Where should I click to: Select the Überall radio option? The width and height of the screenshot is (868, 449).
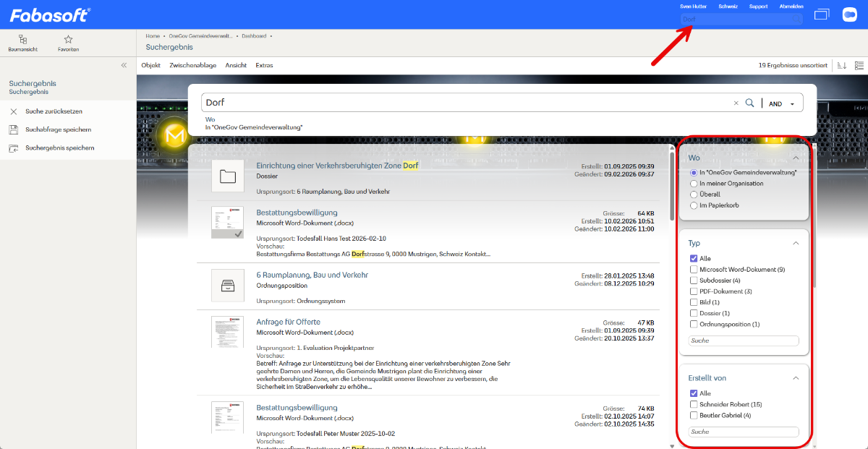[694, 194]
